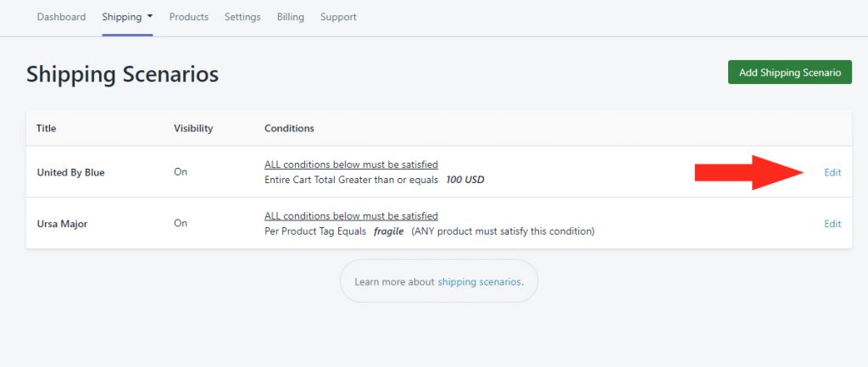Edit the United By Blue scenario
The width and height of the screenshot is (868, 367).
tap(832, 172)
